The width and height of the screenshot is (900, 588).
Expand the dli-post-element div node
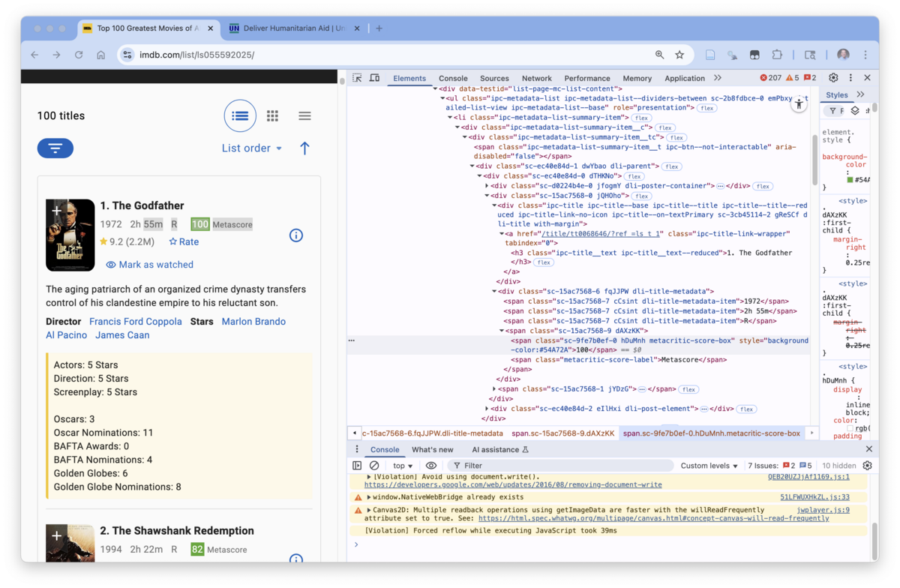(x=487, y=409)
